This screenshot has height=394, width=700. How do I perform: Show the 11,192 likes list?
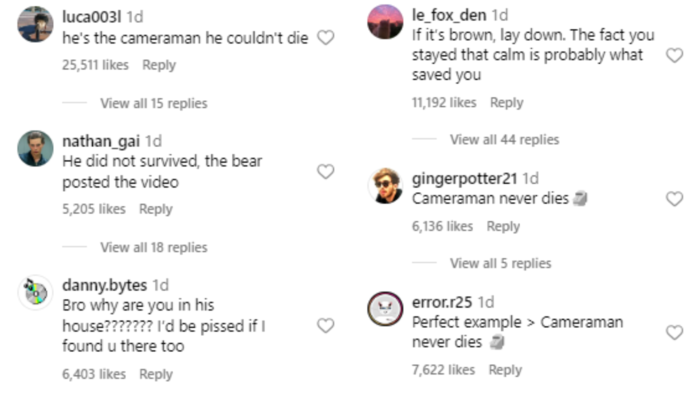click(x=444, y=103)
